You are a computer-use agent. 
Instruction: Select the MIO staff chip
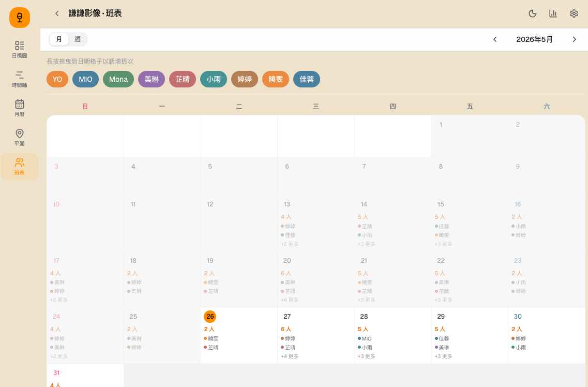[85, 79]
